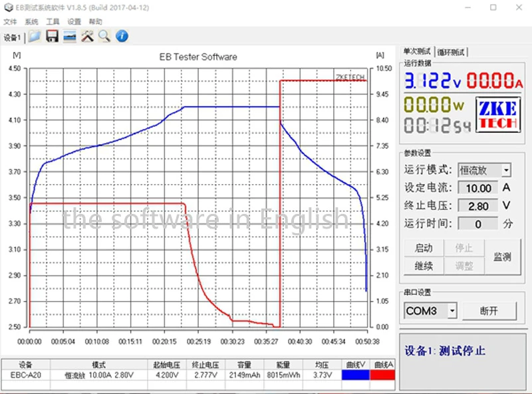Open the 文件 menu
This screenshot has height=394, width=532.
[10, 22]
